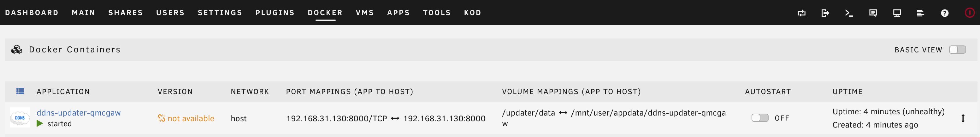Click the red power icon in the header
The image size is (980, 137).
point(969,13)
